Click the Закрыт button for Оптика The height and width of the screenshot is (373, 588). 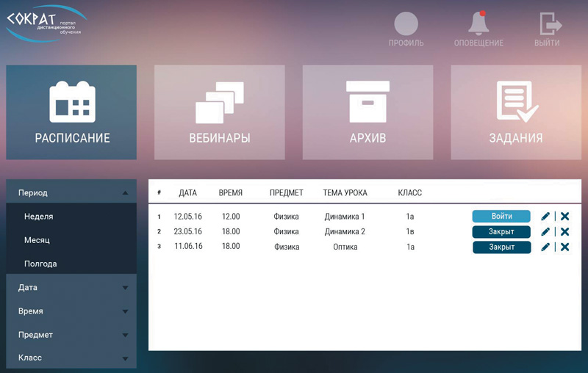click(501, 247)
